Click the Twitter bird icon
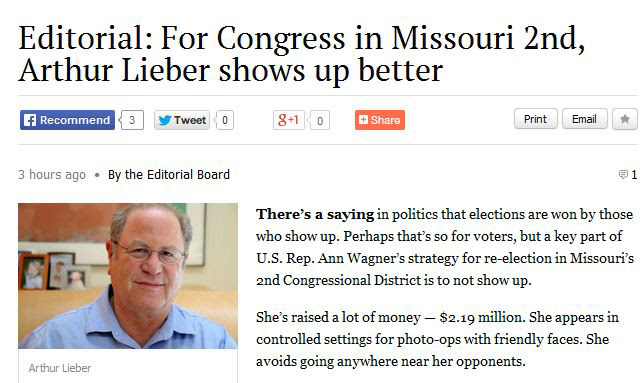 [165, 120]
